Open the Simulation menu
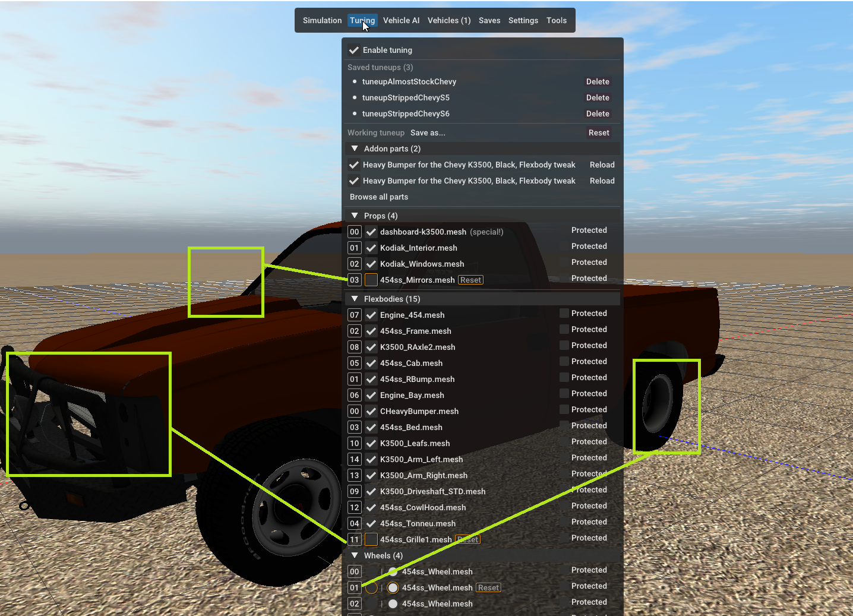 click(x=322, y=20)
